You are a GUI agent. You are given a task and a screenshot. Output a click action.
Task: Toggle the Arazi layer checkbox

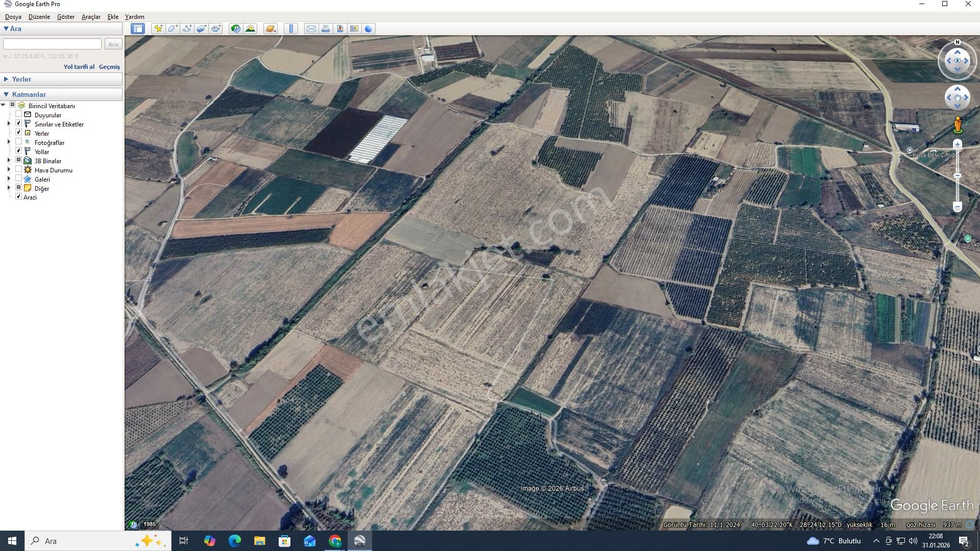coord(19,197)
